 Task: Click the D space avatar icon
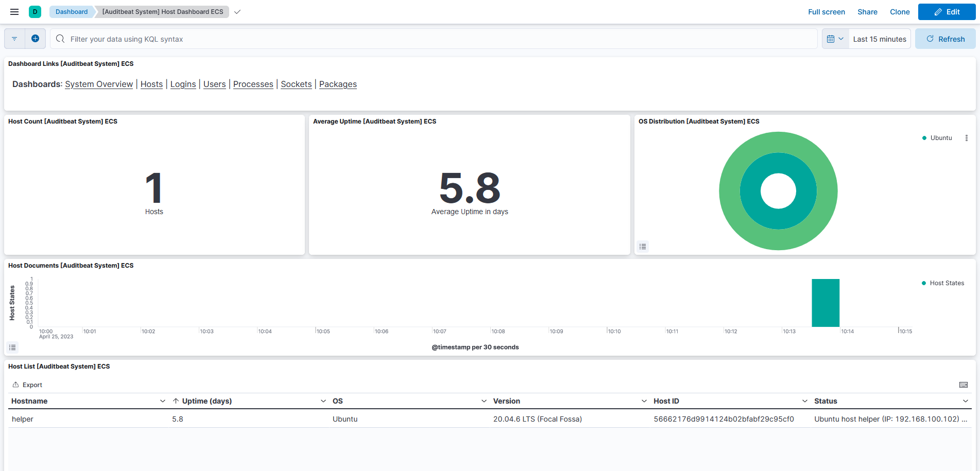(35, 11)
